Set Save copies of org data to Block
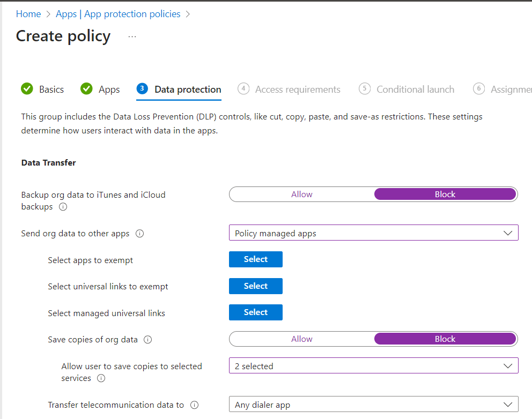This screenshot has height=419, width=532. (x=445, y=339)
